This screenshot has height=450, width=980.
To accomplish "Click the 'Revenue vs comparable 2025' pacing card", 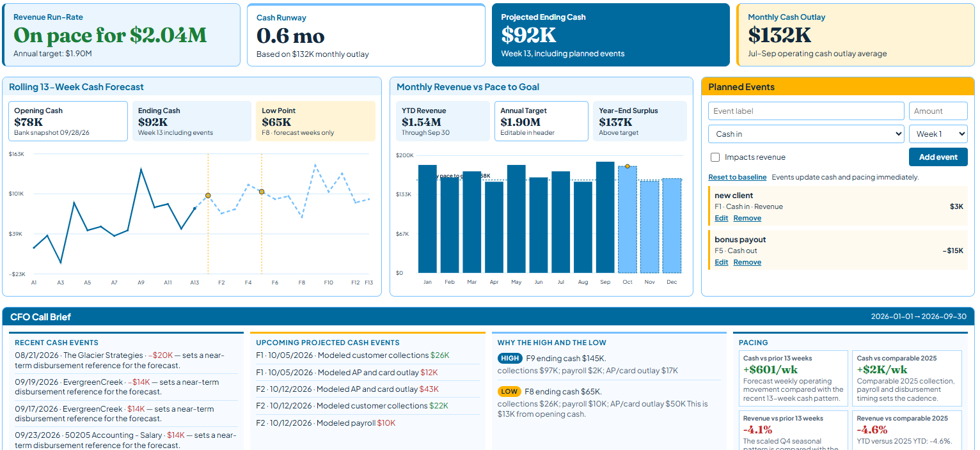I will 907,430.
